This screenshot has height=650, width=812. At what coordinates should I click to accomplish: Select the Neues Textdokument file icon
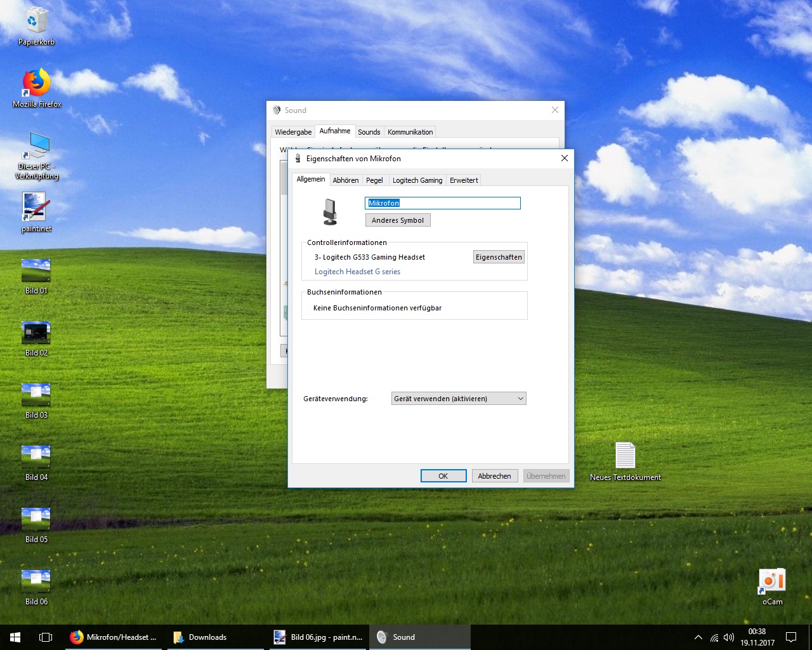(625, 461)
